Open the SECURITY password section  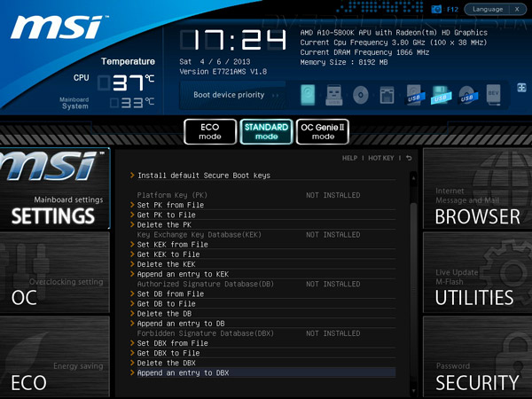point(477,356)
